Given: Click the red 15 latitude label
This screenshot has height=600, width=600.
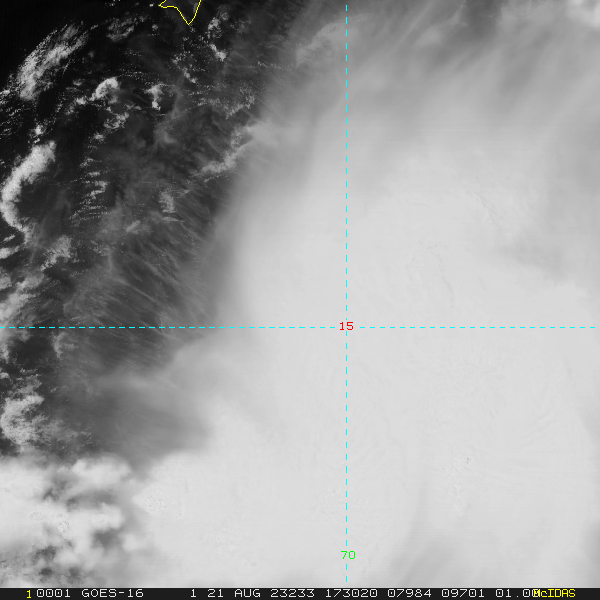Looking at the screenshot, I should click(346, 326).
